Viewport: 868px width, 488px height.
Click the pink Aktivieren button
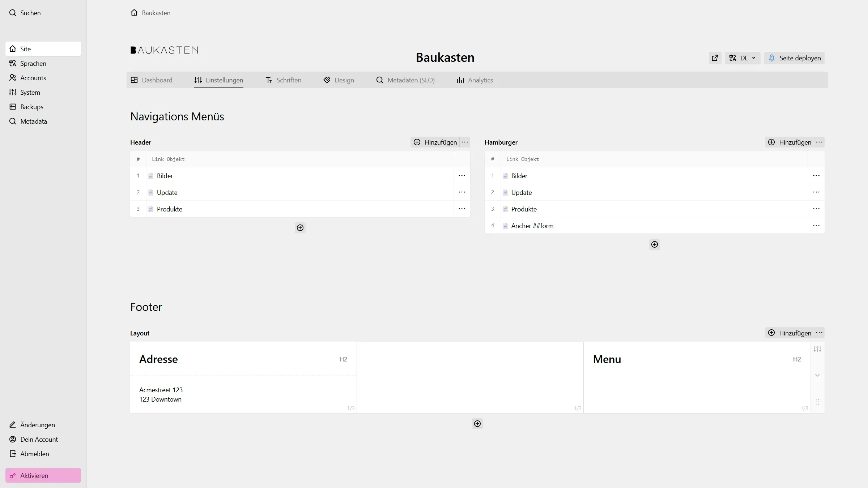coord(43,475)
